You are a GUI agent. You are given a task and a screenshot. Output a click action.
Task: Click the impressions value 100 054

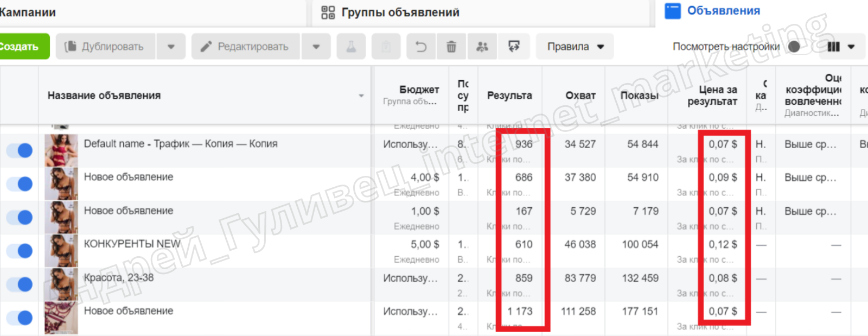coord(640,244)
